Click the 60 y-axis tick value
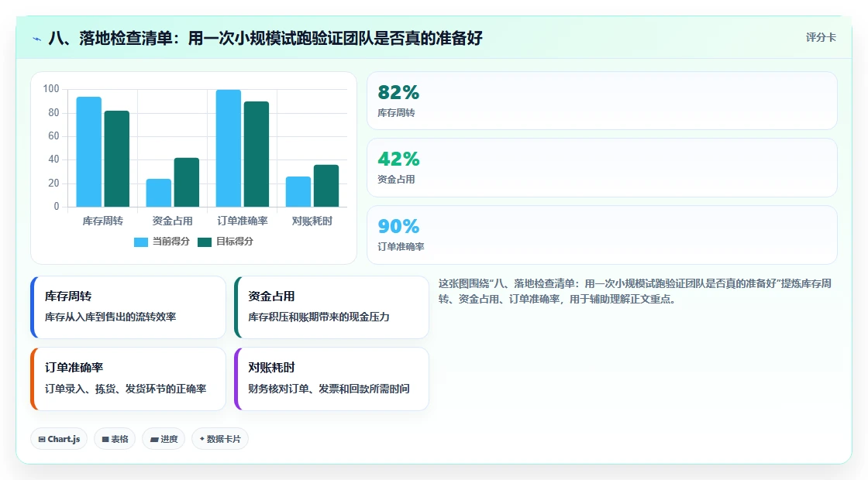The width and height of the screenshot is (868, 480). click(x=53, y=136)
